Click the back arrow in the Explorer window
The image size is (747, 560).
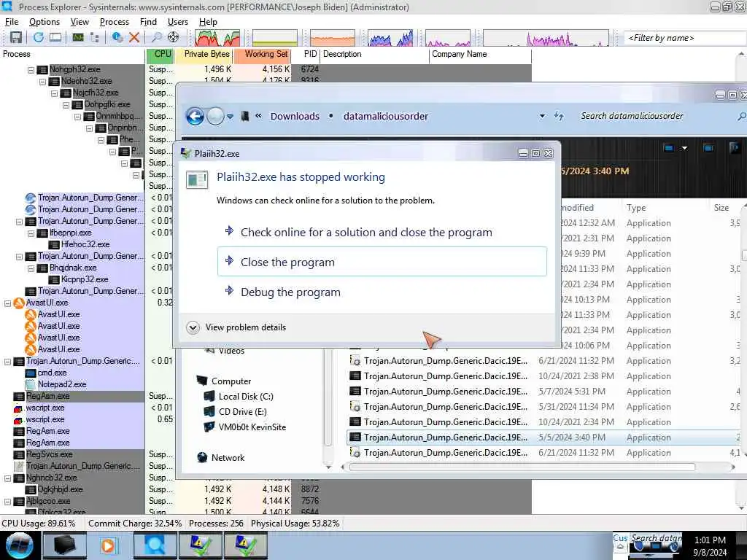pos(195,116)
